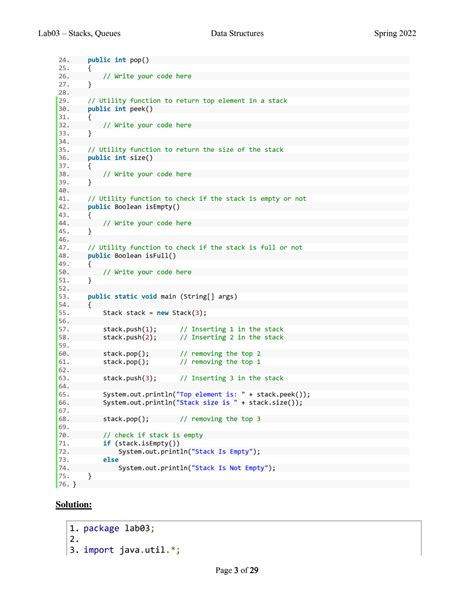
Task: Click the println line 'Top element is:'
Action: point(206,394)
